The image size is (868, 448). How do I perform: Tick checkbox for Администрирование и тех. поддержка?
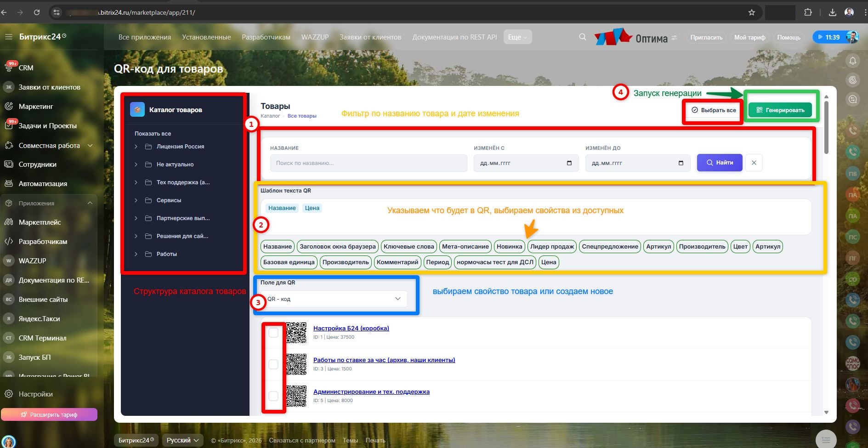click(273, 396)
